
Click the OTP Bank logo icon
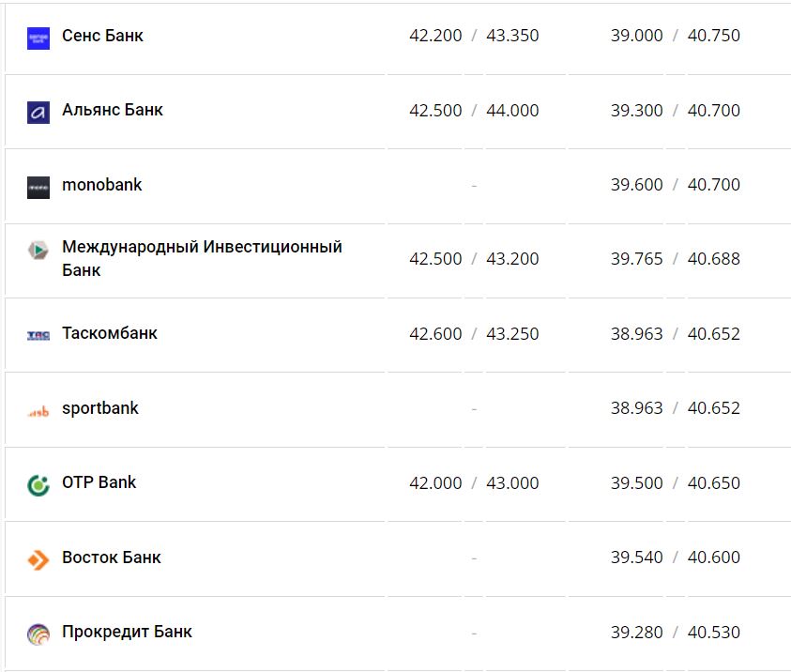[38, 484]
